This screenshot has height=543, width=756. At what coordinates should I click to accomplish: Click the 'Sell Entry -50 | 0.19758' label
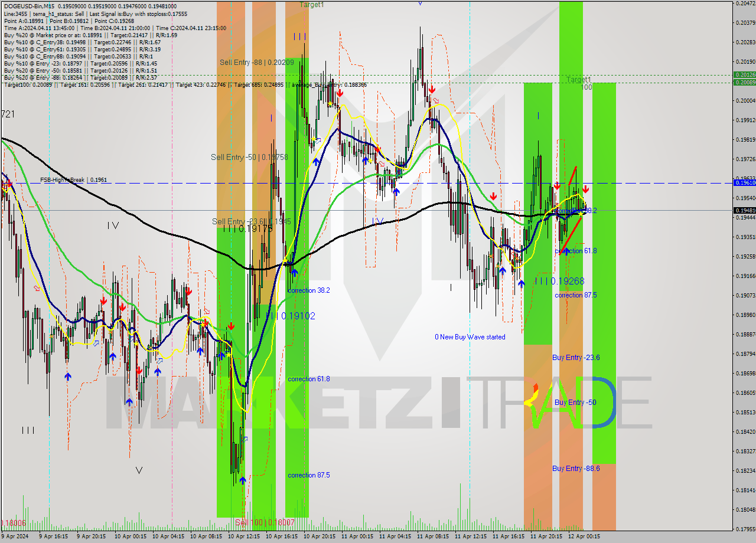249,157
